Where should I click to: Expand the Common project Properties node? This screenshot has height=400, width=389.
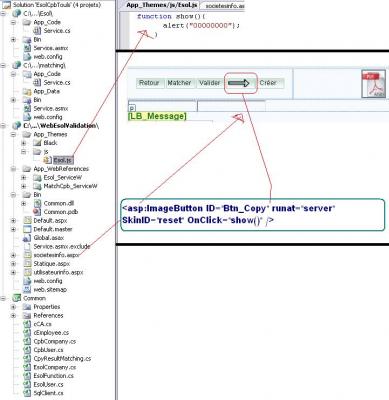coord(14,307)
